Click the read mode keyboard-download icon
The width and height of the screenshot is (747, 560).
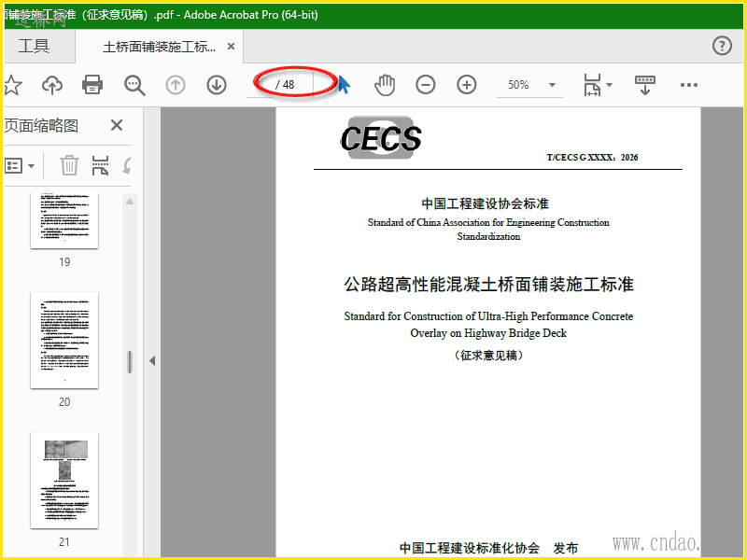point(645,85)
